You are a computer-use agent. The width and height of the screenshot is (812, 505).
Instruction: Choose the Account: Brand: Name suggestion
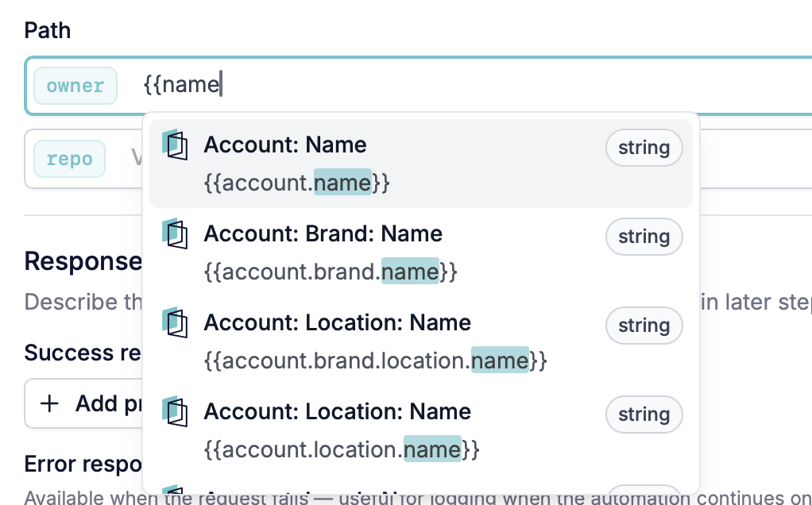[421, 252]
